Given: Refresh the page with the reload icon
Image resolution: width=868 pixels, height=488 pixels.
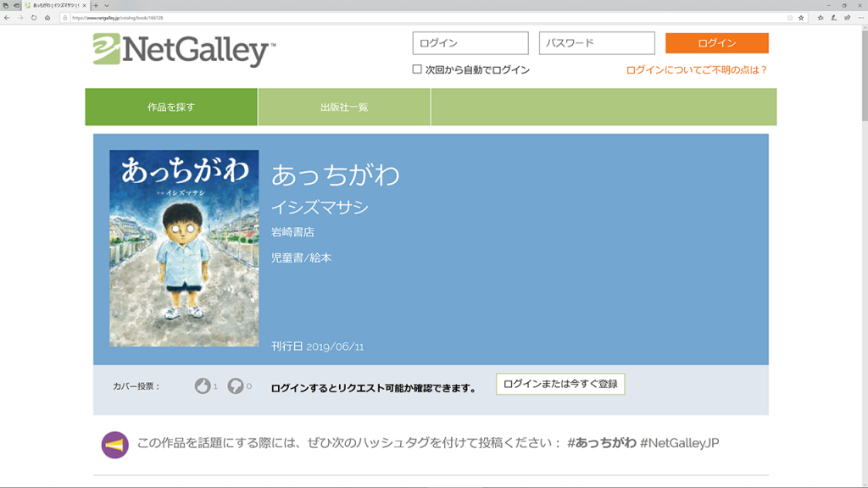Looking at the screenshot, I should [34, 17].
